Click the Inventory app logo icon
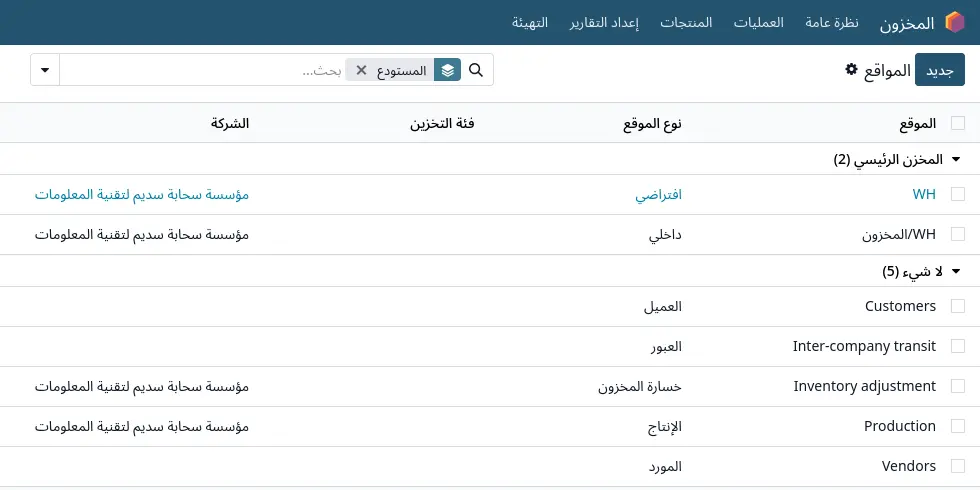This screenshot has height=490, width=980. [x=954, y=22]
